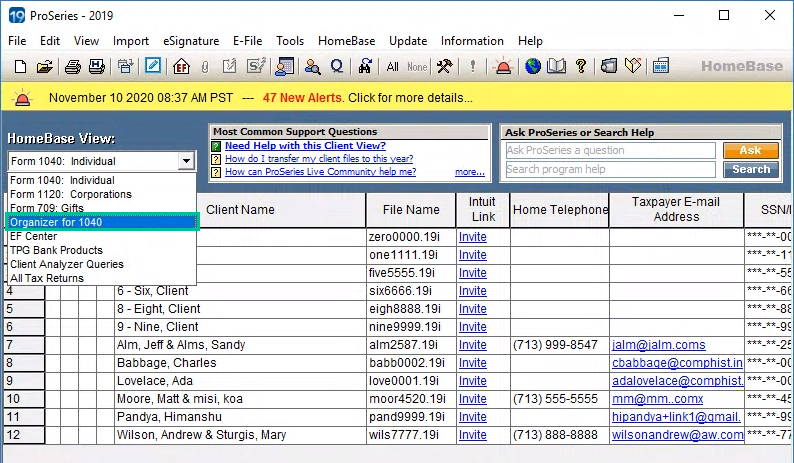Viewport: 794px width, 463px height.
Task: Open the eSignature menu
Action: coord(191,41)
